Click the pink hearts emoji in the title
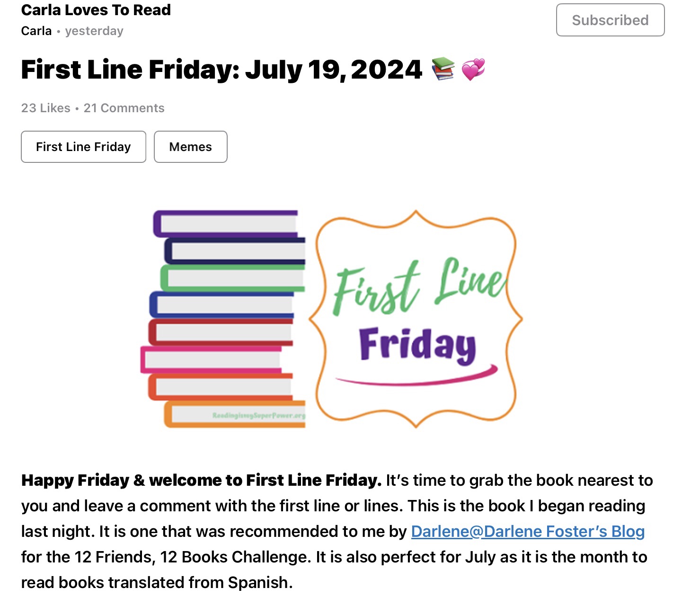 (x=473, y=70)
